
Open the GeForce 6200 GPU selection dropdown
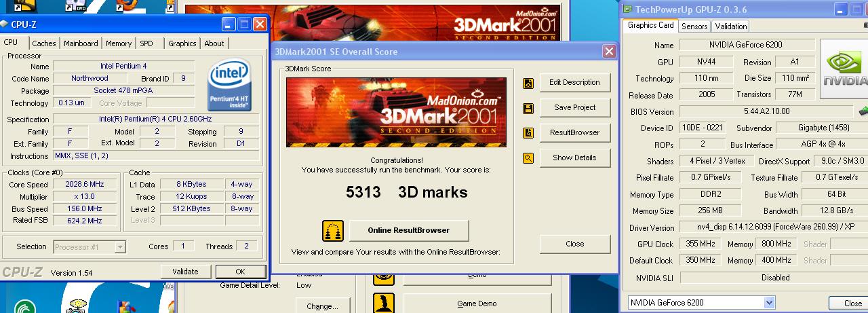(x=769, y=303)
